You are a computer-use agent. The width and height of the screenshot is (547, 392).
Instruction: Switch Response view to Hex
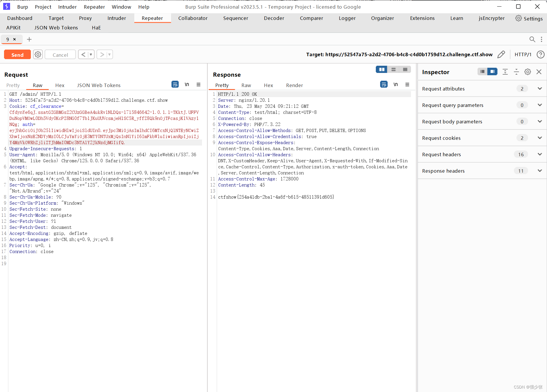[x=268, y=85]
